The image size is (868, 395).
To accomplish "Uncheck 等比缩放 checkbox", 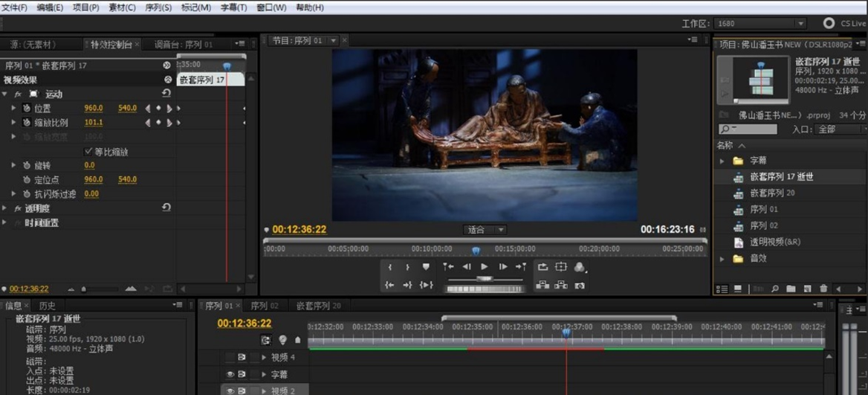I will [x=88, y=151].
